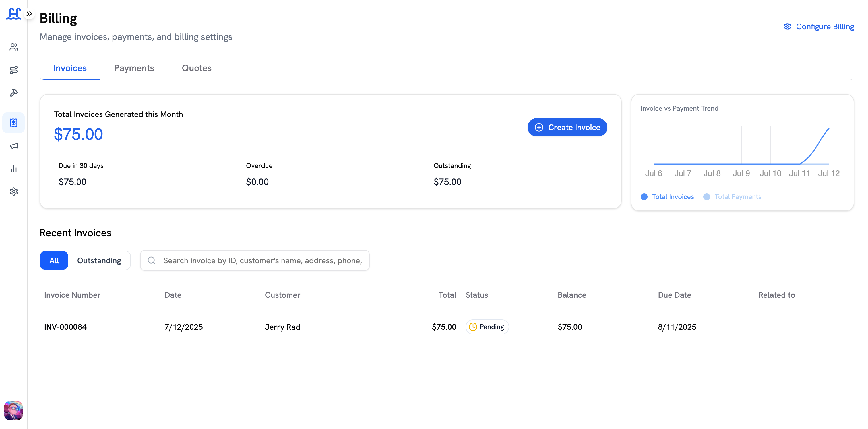Switch to the Quotes tab

(197, 68)
